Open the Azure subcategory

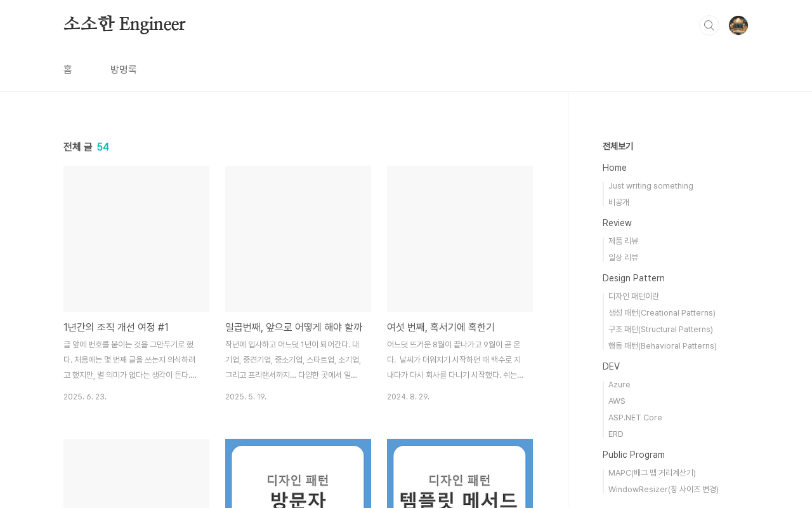tap(619, 385)
